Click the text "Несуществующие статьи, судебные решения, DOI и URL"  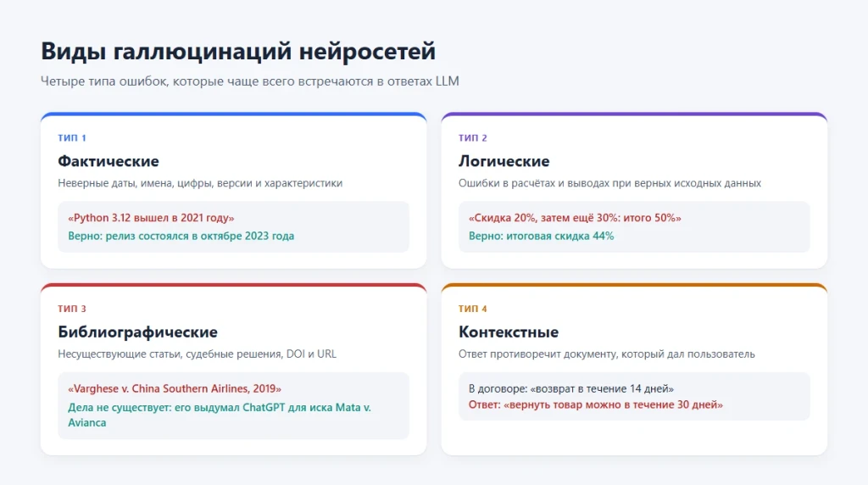197,354
